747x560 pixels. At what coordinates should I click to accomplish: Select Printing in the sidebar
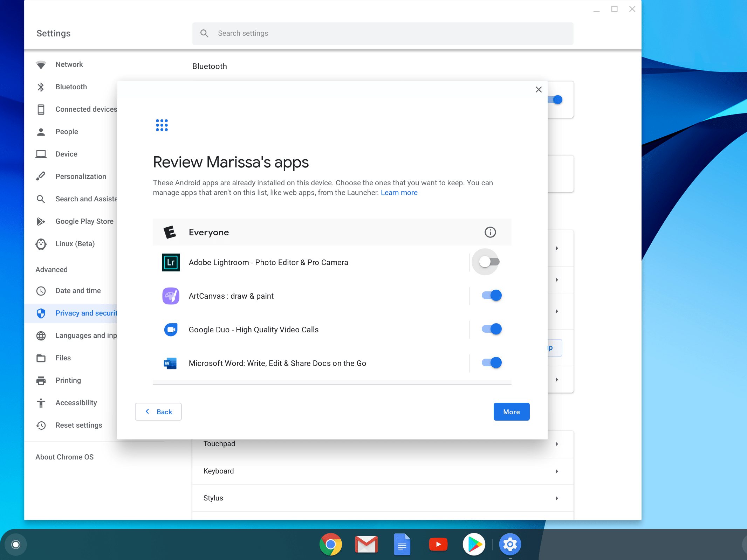pos(68,380)
